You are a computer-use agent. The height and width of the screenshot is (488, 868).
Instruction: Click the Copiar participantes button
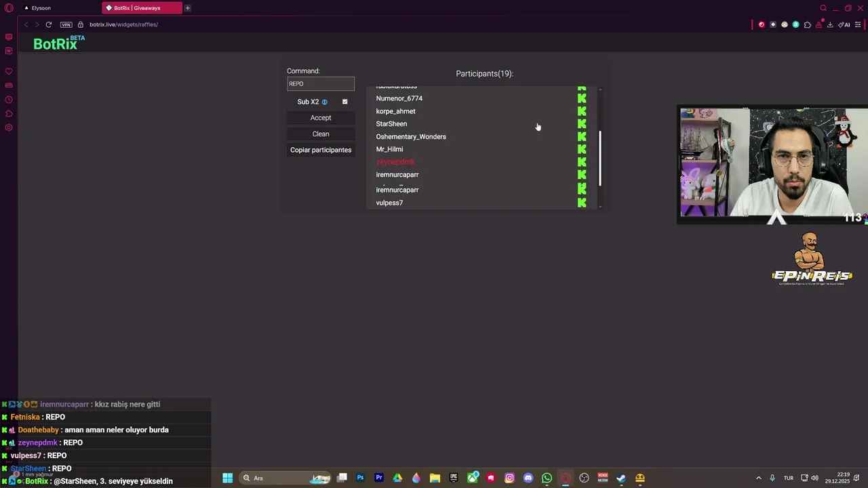321,150
